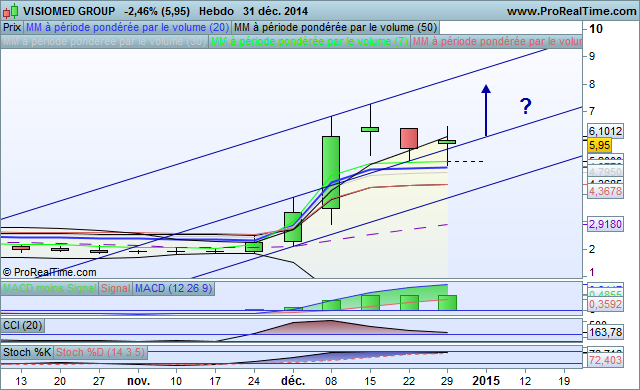This screenshot has width=640, height=390.
Task: Select the MACD moins Signal label
Action: [x=50, y=288]
